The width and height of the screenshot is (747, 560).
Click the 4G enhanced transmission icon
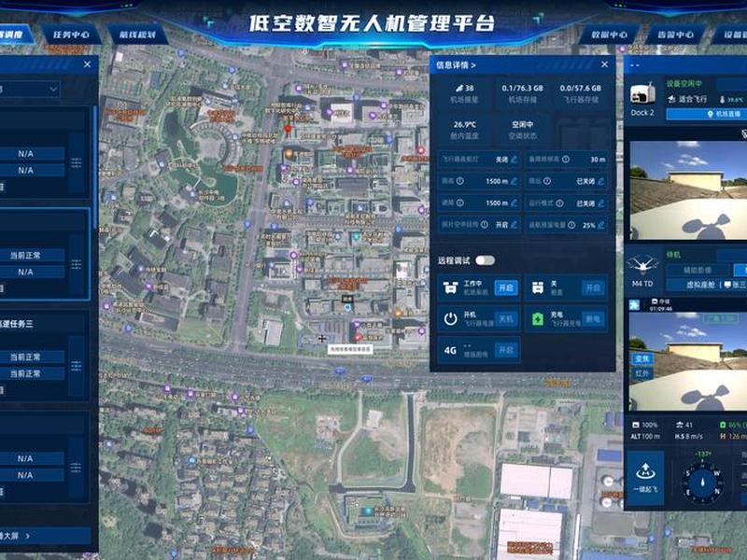click(x=450, y=351)
